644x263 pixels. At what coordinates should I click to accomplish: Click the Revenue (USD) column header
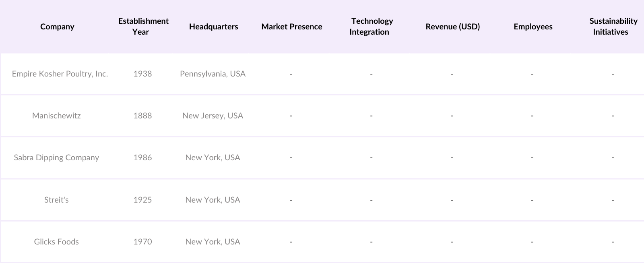[453, 27]
